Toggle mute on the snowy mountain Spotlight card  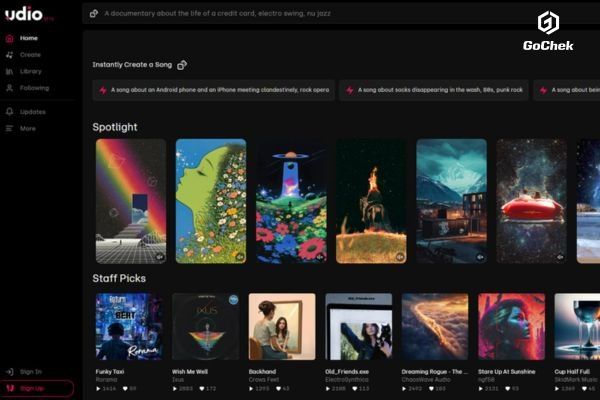(x=480, y=257)
